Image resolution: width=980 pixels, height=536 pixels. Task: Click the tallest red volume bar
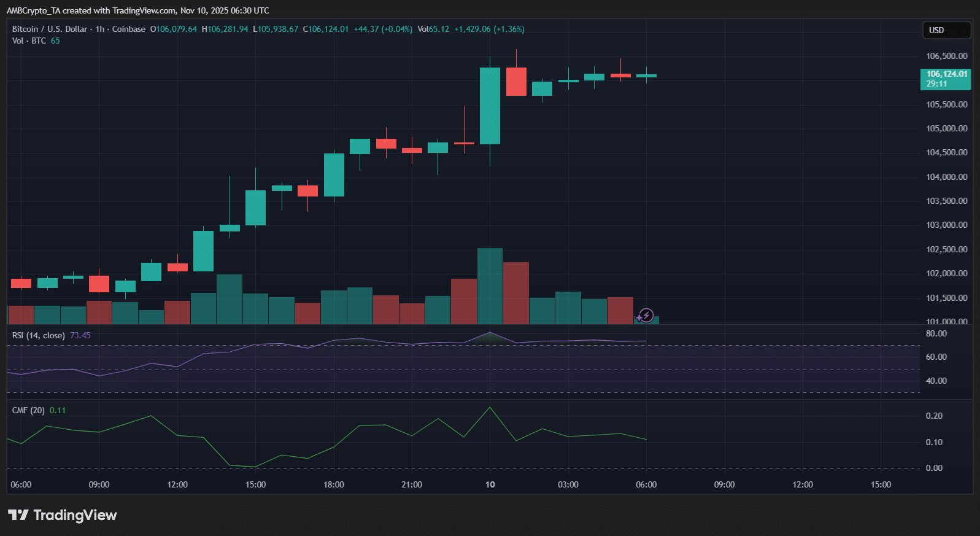[x=515, y=293]
